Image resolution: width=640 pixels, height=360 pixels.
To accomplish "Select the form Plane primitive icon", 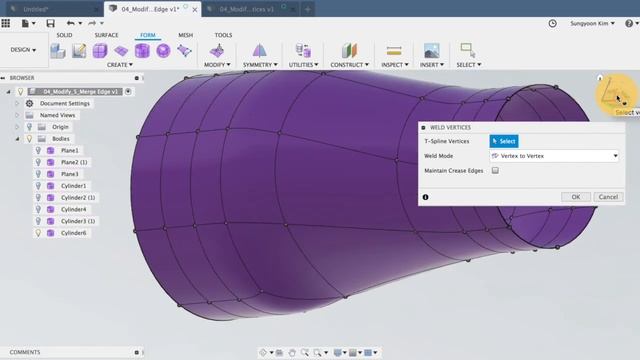I will [121, 51].
